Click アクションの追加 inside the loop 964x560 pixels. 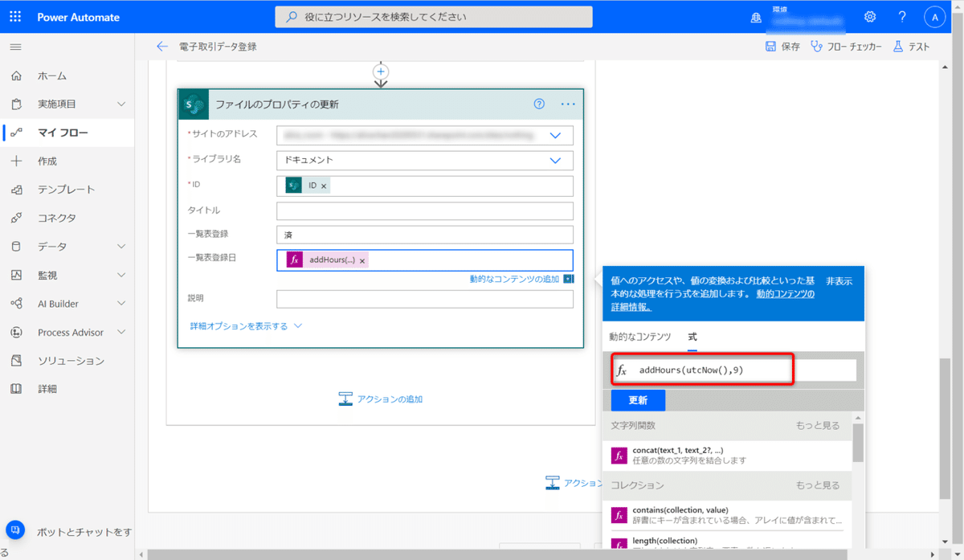[x=380, y=399]
